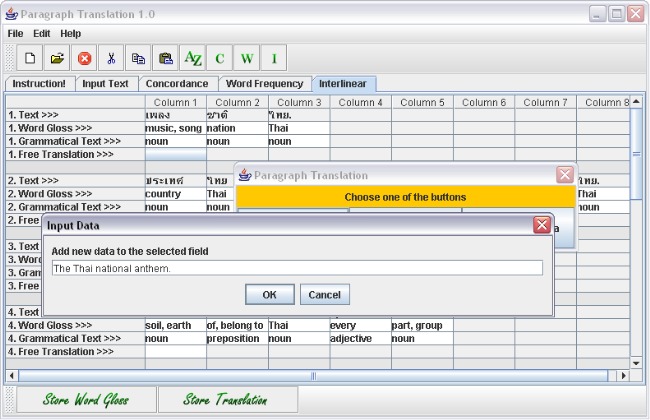Close the Input Data dialog
This screenshot has width=650, height=420.
542,225
